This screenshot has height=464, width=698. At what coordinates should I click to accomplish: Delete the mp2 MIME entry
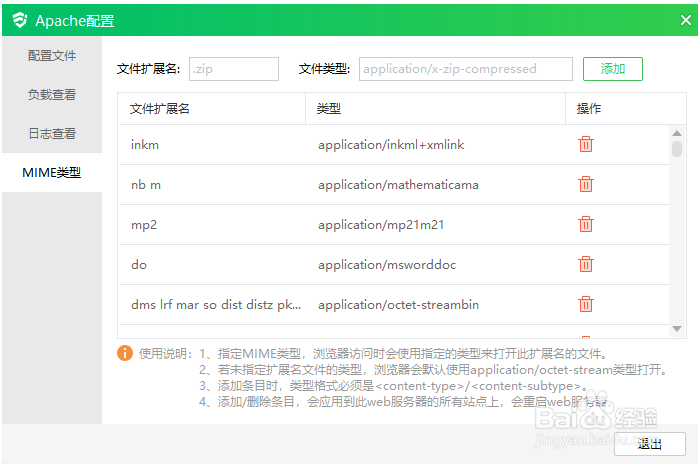pyautogui.click(x=586, y=224)
